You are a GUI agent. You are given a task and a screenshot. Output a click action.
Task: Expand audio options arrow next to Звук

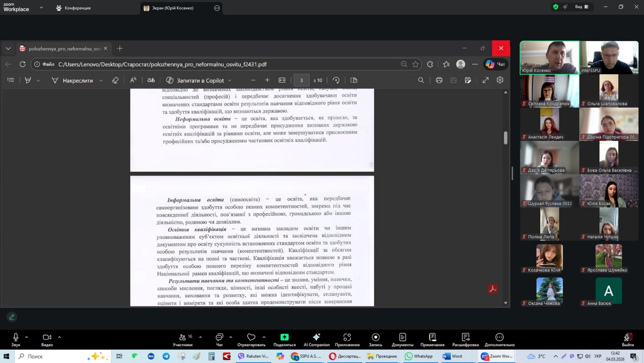coord(27,337)
